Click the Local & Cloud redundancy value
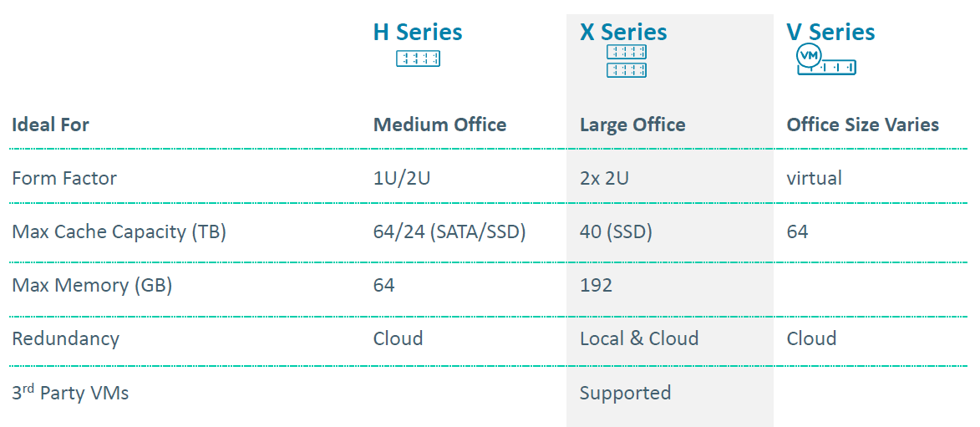The image size is (980, 427). [x=639, y=338]
